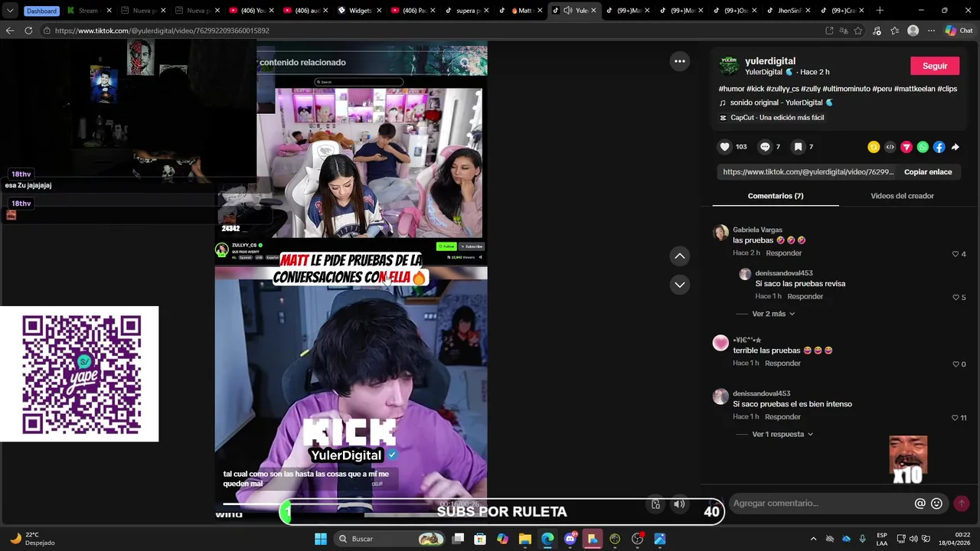Open the embed code icon

point(890,147)
